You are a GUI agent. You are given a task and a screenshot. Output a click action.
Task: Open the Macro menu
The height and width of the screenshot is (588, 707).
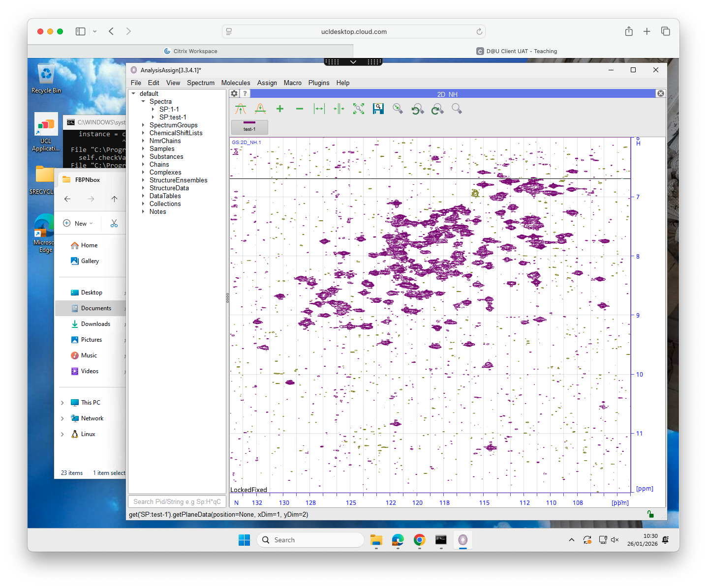coord(292,83)
